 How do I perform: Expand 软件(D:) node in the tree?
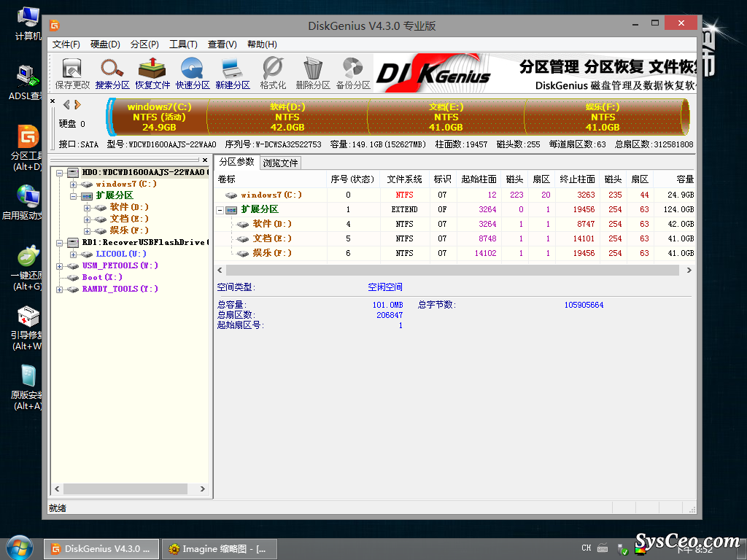point(87,208)
